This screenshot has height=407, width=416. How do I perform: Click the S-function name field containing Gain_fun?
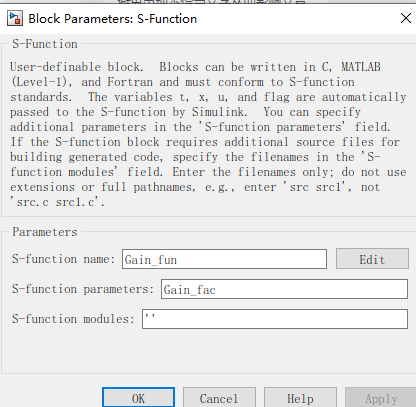click(x=224, y=259)
